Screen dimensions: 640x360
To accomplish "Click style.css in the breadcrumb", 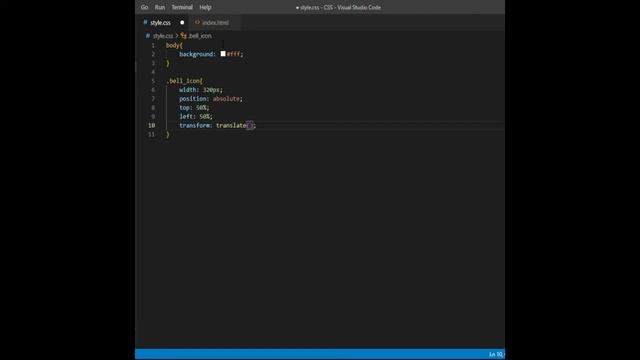I will pos(163,36).
